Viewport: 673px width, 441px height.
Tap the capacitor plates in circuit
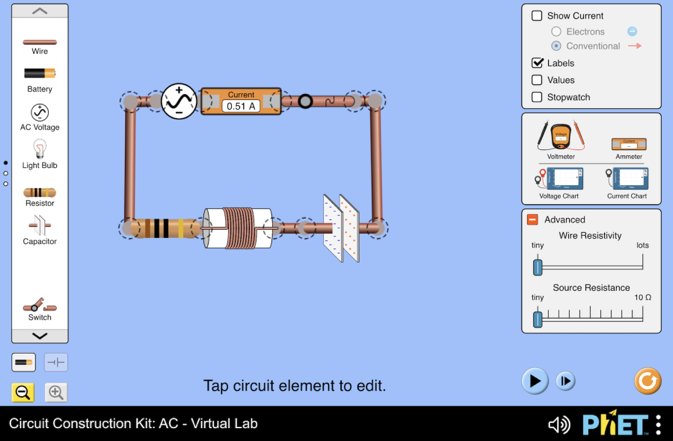[341, 228]
